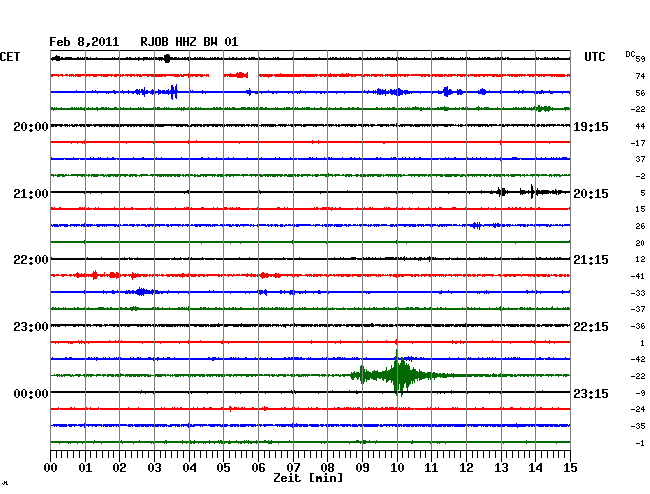
Task: Click the 19:15 UTC time label
Action: pyautogui.click(x=591, y=126)
